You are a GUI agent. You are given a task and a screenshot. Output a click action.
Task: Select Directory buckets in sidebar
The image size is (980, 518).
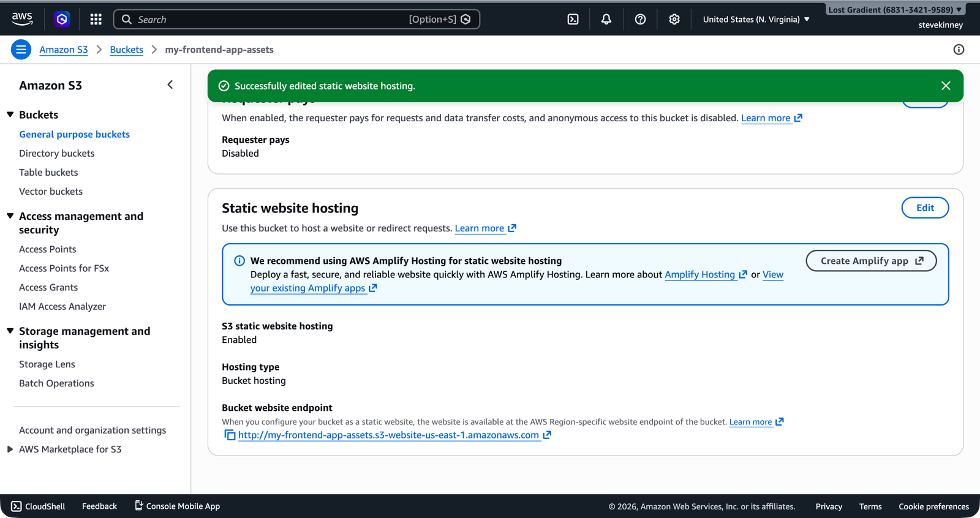pos(56,153)
